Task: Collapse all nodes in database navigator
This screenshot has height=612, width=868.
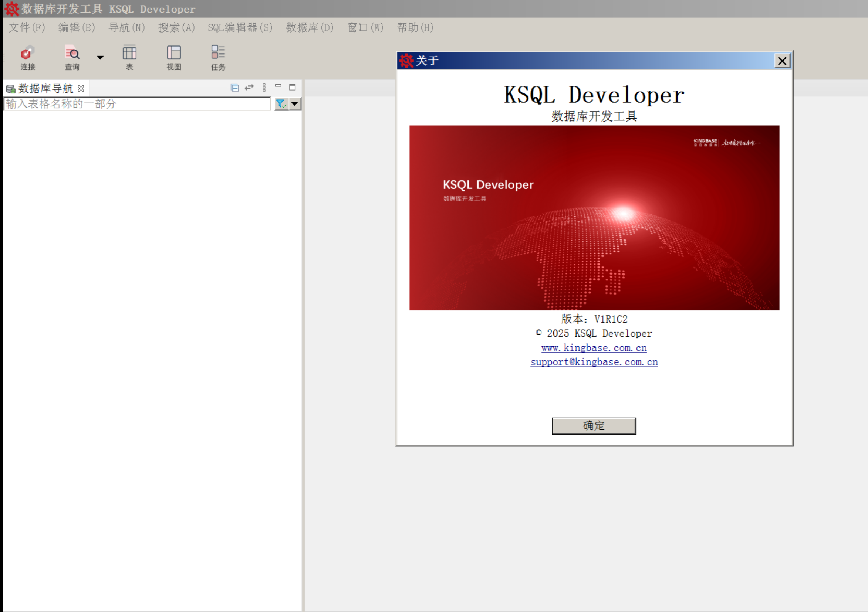Action: tap(234, 88)
